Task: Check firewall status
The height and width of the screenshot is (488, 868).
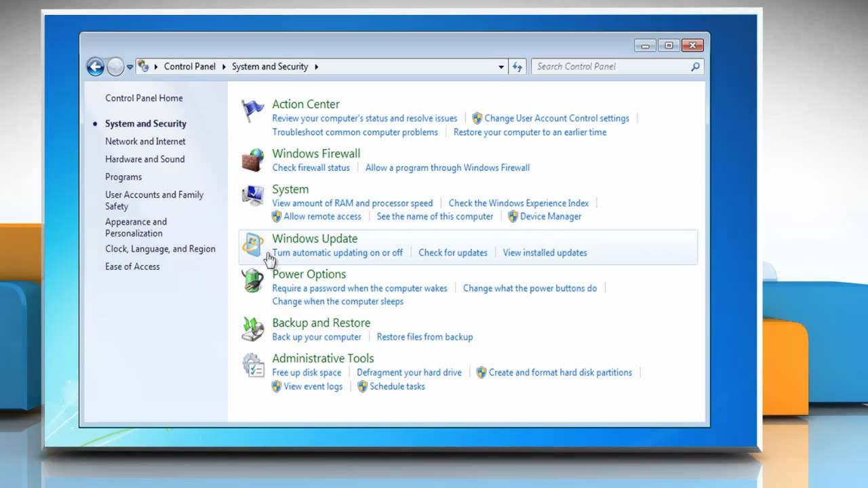Action: pyautogui.click(x=311, y=167)
